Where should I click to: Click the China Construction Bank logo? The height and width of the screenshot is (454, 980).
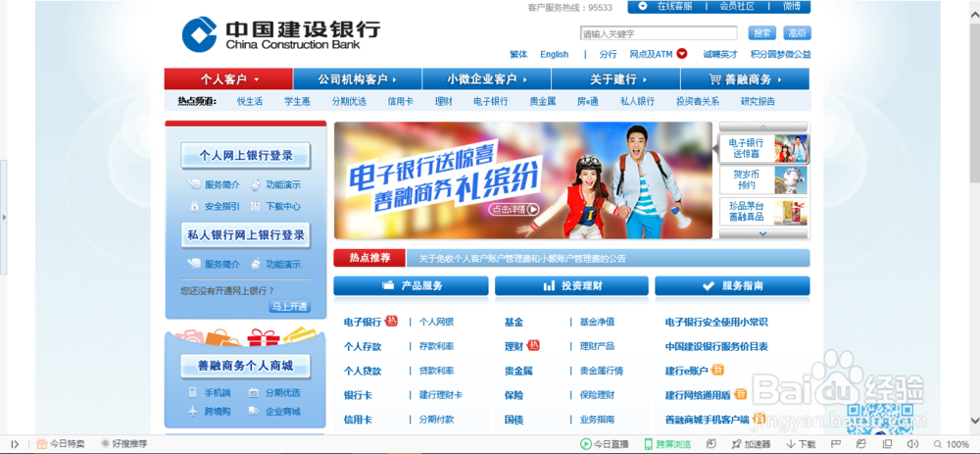(281, 34)
